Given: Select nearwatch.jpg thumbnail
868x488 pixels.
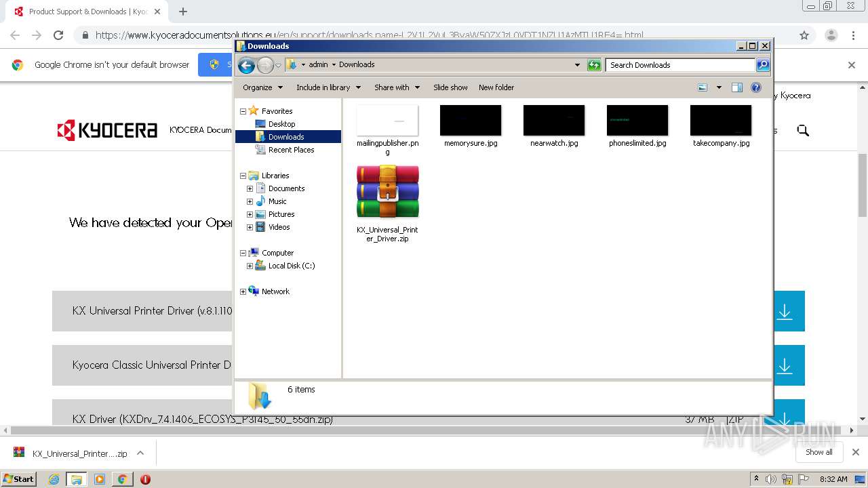Looking at the screenshot, I should (x=554, y=121).
